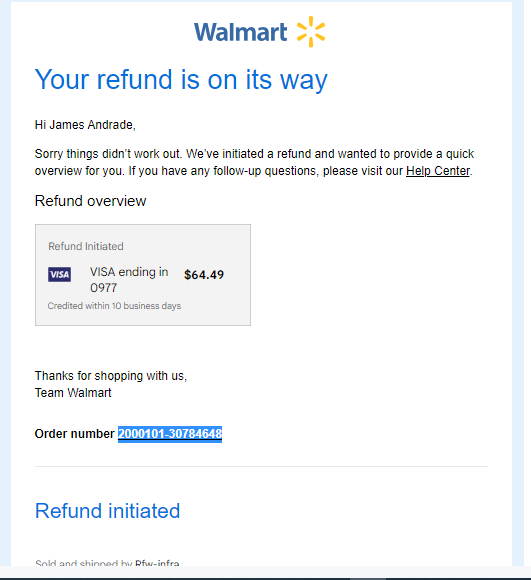Click the Walmart wordmark logo
The width and height of the screenshot is (531, 580).
(240, 32)
